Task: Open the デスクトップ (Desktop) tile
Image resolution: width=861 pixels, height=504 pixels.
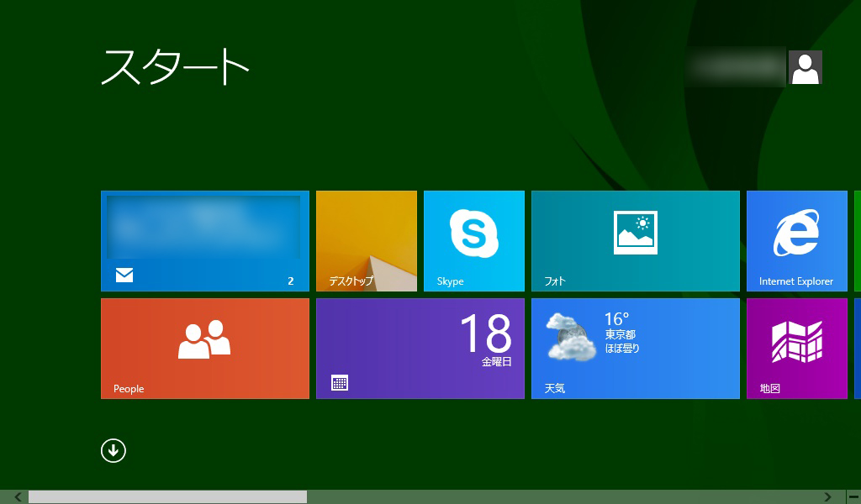Action: [x=367, y=241]
